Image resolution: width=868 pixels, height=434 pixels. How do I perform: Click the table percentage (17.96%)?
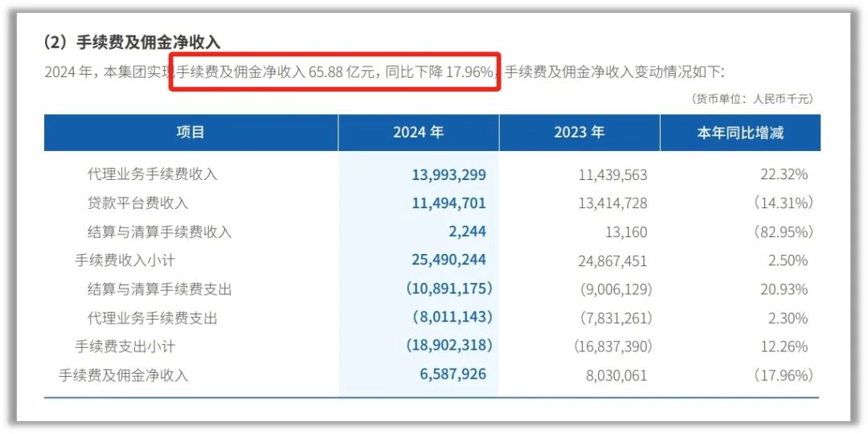point(784,375)
